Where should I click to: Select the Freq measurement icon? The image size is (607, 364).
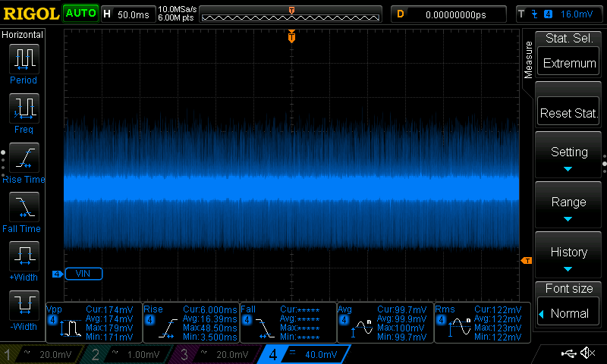coord(24,108)
